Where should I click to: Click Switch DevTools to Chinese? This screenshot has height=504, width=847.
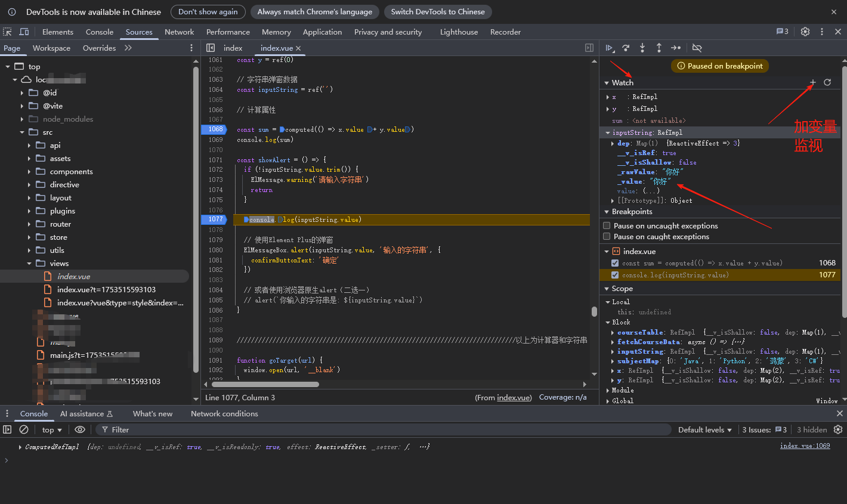click(x=438, y=12)
